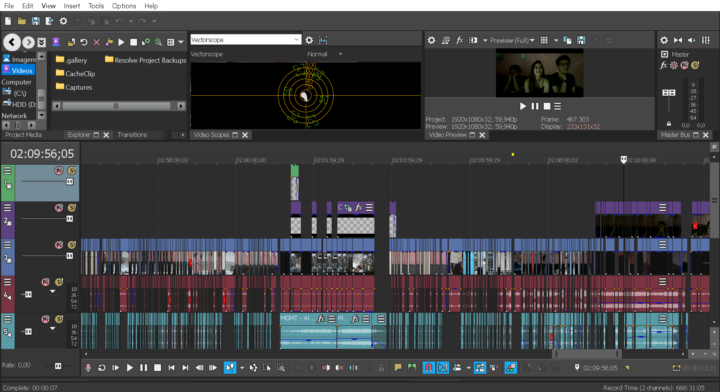Open project properties gear in the main toolbar
This screenshot has height=392, width=720.
63,21
